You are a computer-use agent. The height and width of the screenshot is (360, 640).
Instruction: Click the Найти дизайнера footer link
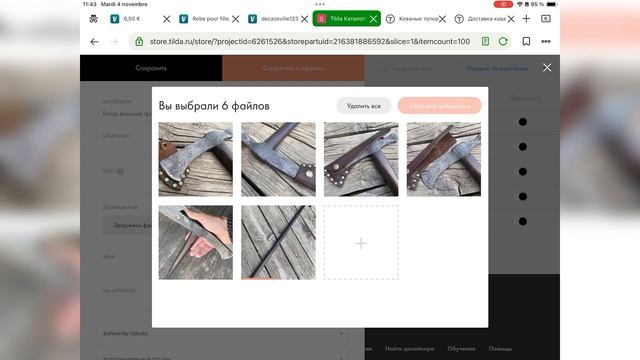(x=409, y=349)
